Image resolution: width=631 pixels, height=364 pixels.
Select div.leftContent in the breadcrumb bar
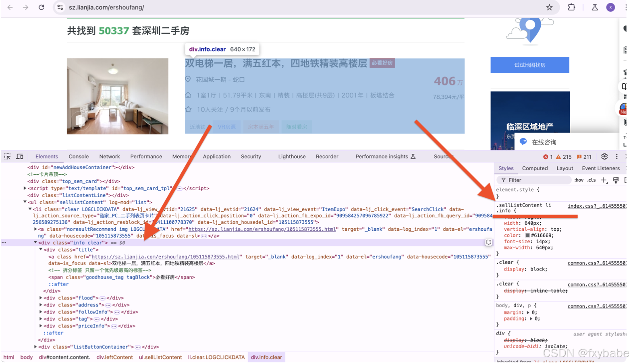tap(114, 357)
